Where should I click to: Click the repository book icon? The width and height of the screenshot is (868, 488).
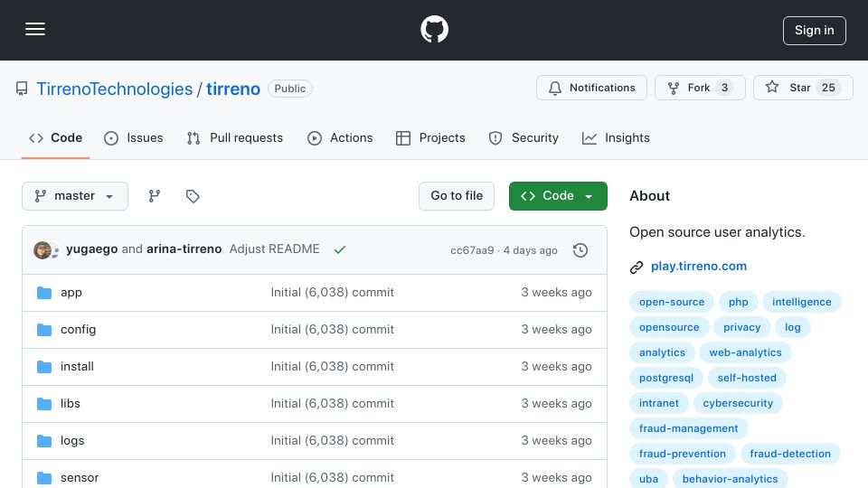(x=22, y=89)
